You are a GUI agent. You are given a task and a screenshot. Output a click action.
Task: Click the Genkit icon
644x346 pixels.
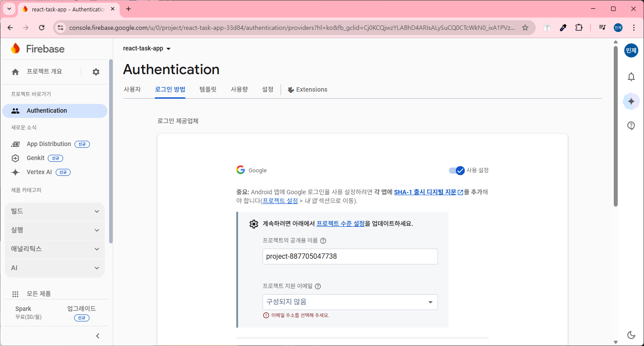15,158
